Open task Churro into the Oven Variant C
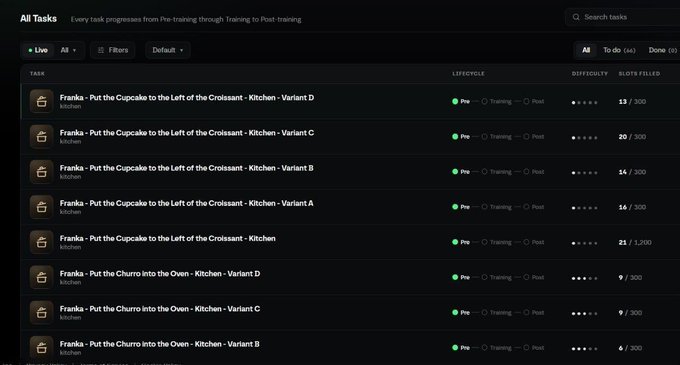Screen dimensions: 680x365 tap(160, 309)
